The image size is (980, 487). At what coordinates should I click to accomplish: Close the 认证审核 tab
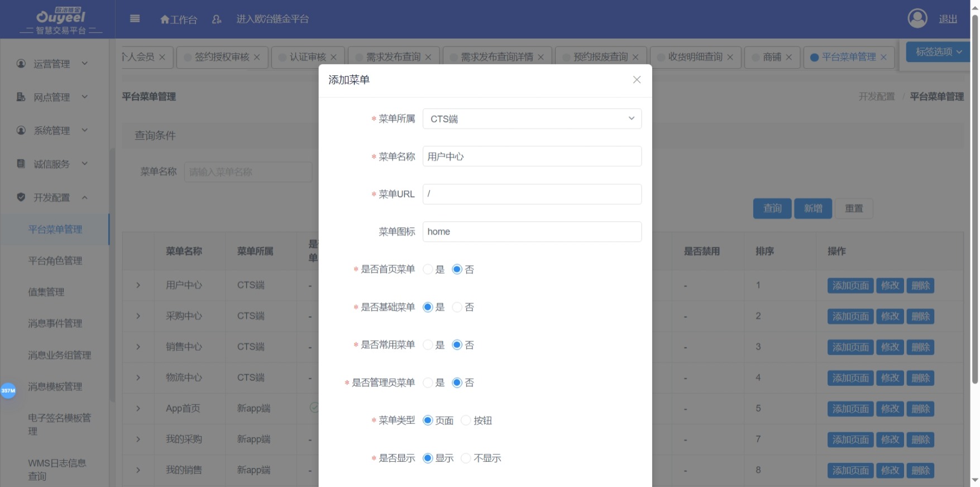click(333, 57)
